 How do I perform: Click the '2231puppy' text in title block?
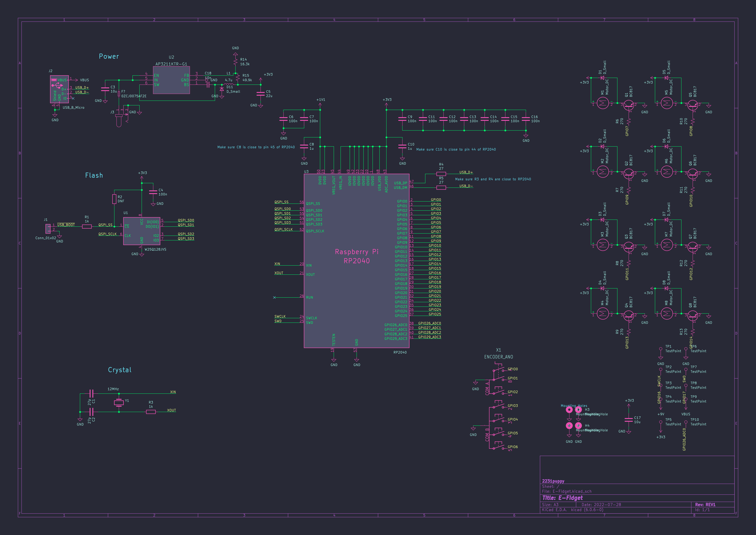click(x=553, y=481)
